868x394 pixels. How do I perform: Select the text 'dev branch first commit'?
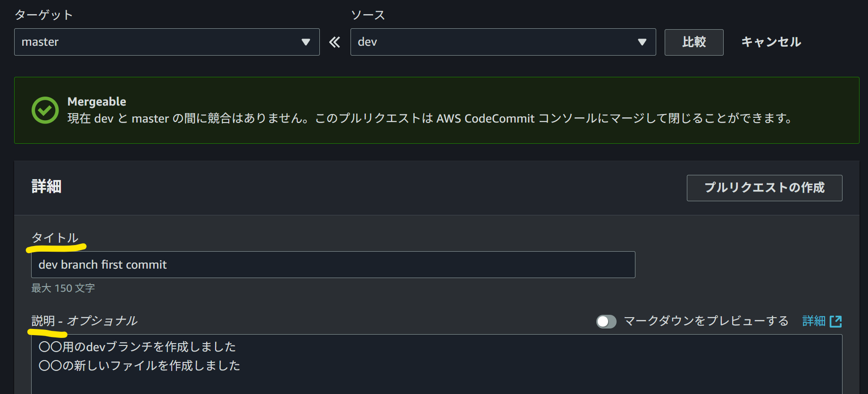coord(102,264)
